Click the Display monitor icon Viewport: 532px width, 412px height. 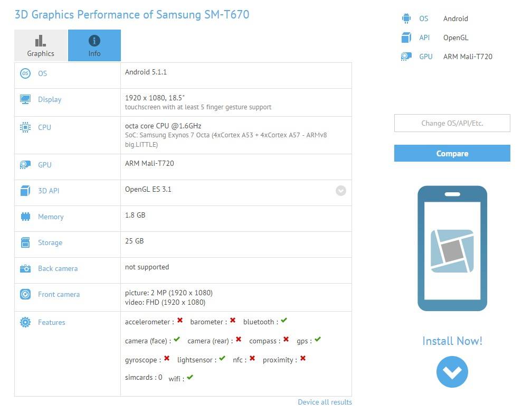25,99
